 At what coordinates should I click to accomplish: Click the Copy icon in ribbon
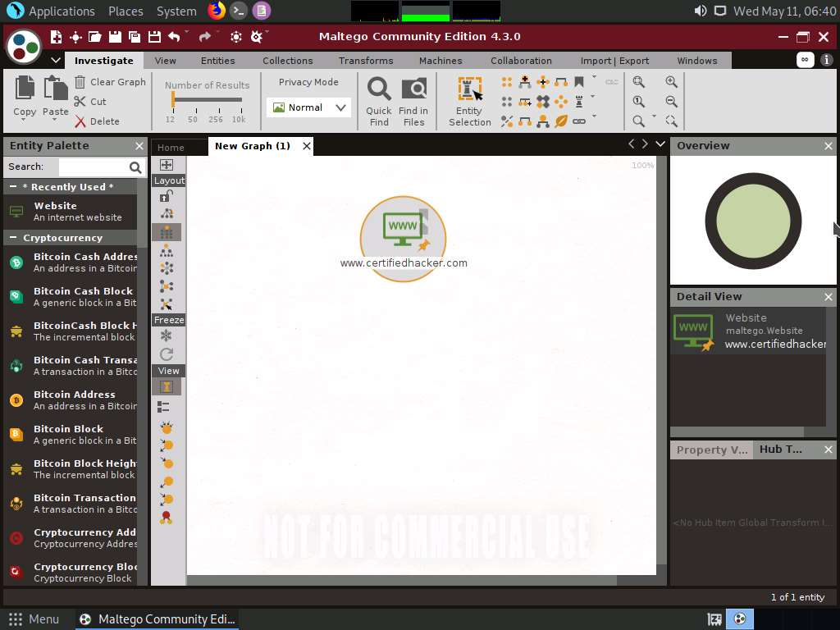coord(25,87)
